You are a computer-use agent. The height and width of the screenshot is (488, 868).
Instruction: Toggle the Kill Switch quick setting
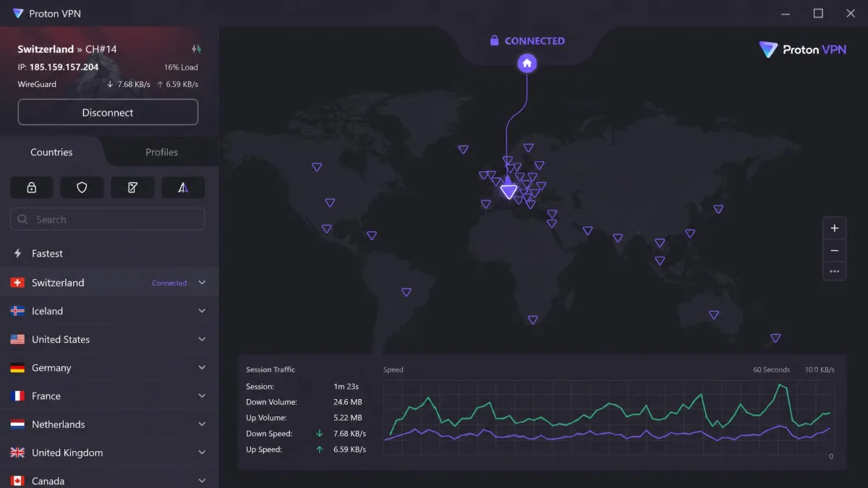[132, 187]
